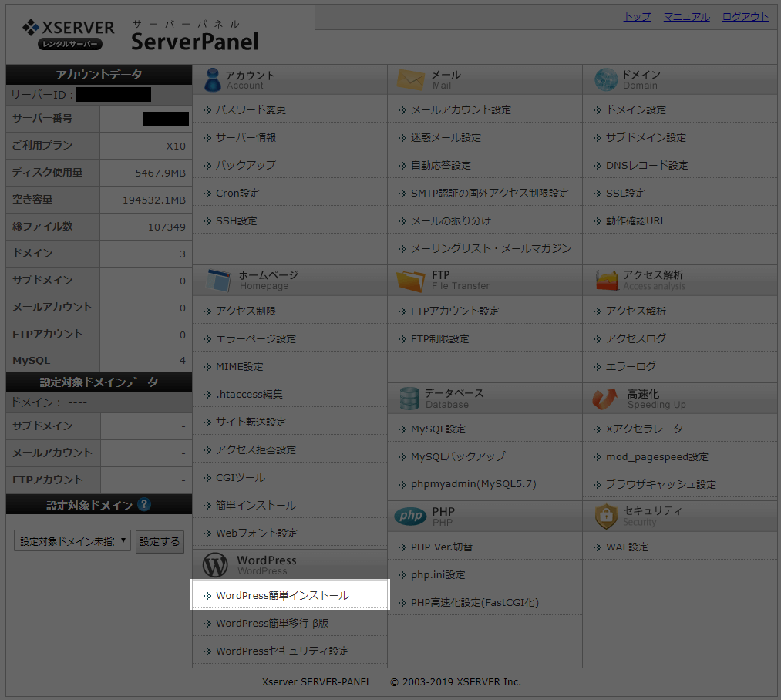Open メールアカウント設定
This screenshot has width=781, height=700.
tap(461, 109)
